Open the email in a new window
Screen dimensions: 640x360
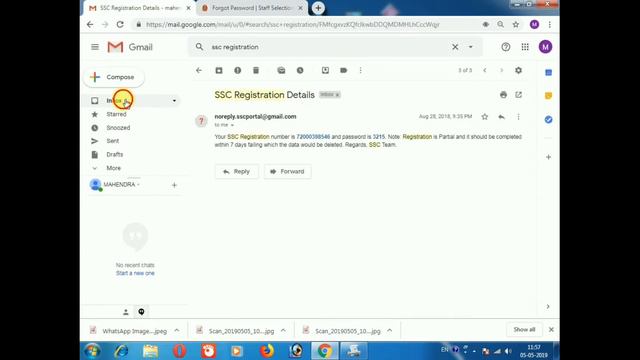[x=518, y=95]
